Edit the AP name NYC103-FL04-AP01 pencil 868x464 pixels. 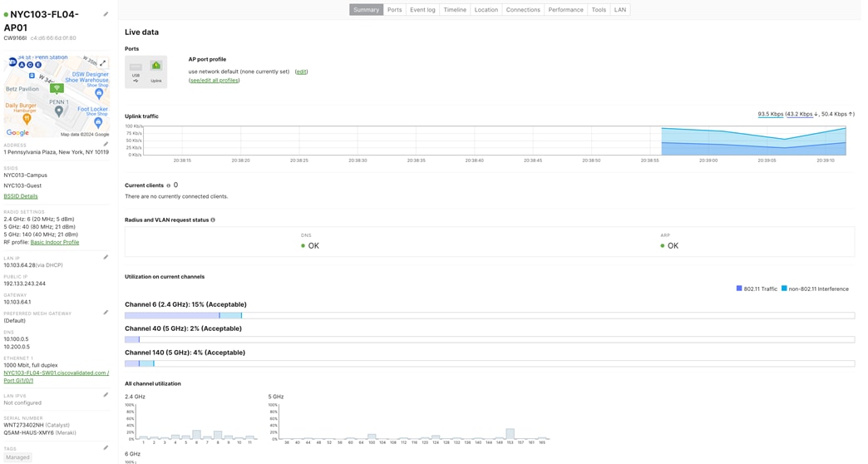(x=106, y=14)
